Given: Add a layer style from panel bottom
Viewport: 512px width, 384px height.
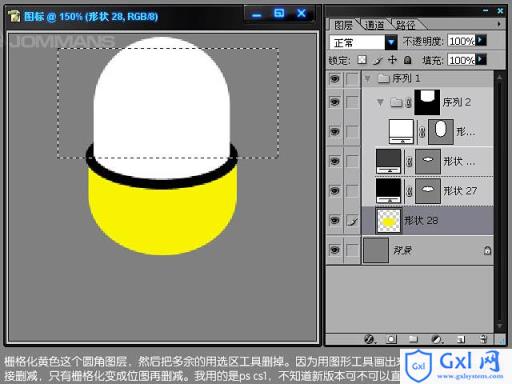Looking at the screenshot, I should click(x=369, y=339).
